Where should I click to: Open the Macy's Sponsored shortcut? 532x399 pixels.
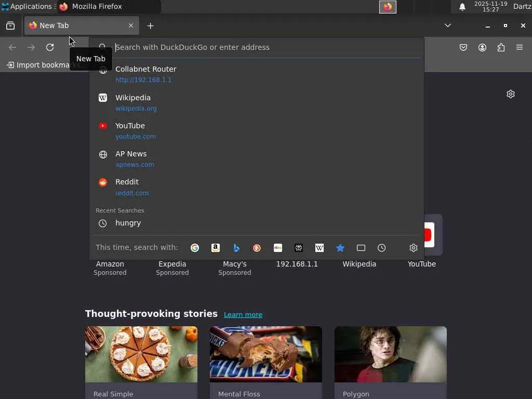[x=235, y=268]
